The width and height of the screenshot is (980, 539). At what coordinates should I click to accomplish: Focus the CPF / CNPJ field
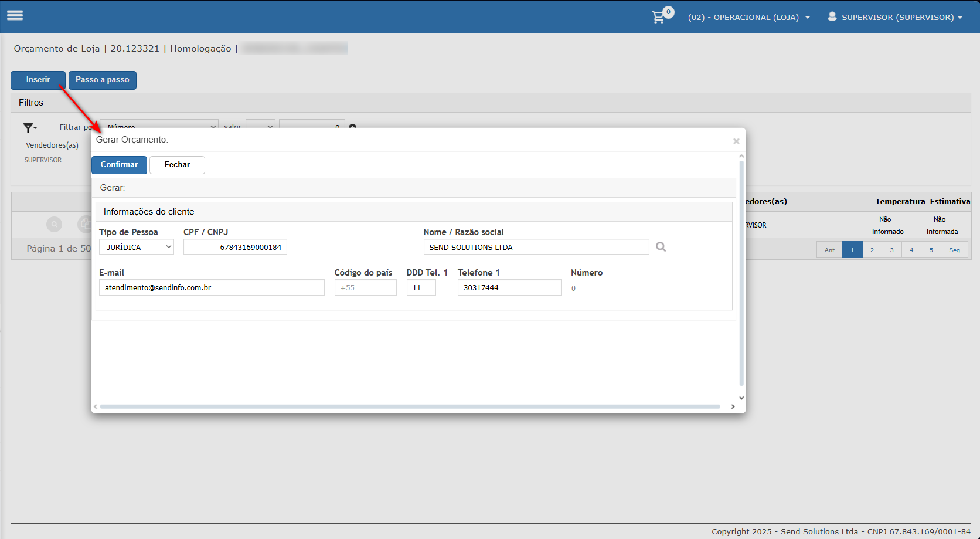(235, 247)
